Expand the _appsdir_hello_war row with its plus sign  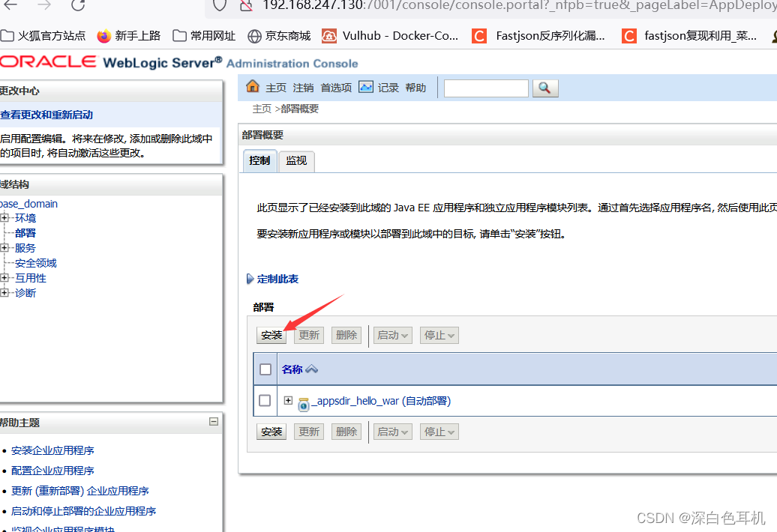[x=288, y=400]
